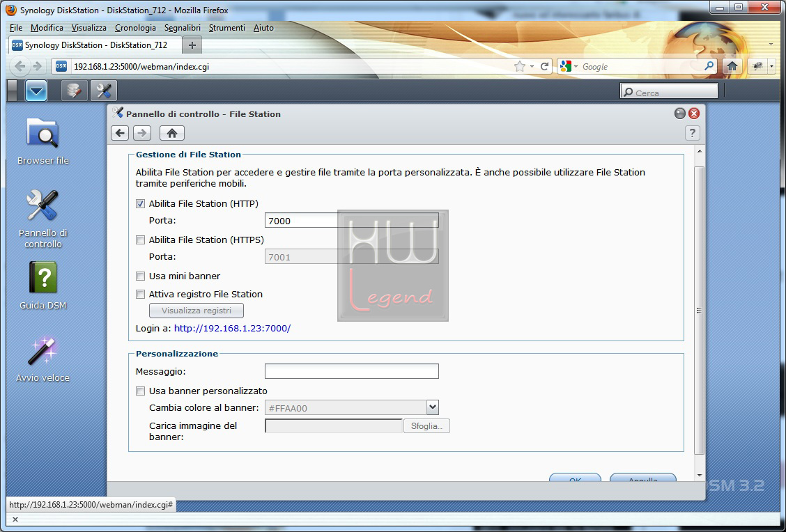This screenshot has width=786, height=532.
Task: Click the HTTPS Porta field with 7001
Action: 351,256
